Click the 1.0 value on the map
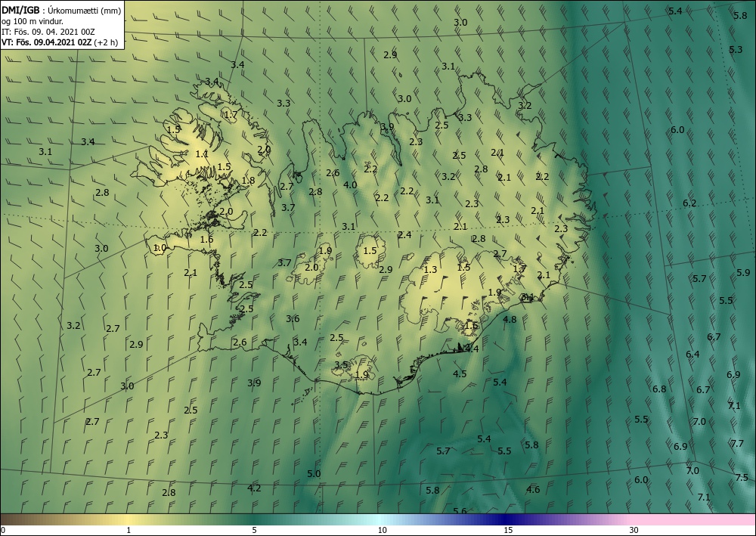756x536 pixels. 160,248
